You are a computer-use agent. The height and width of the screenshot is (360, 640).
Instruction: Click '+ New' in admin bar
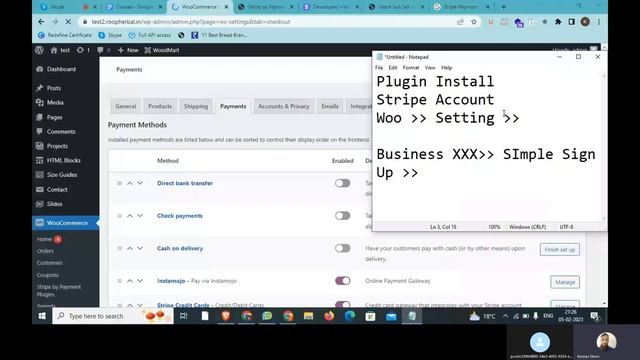(x=128, y=50)
